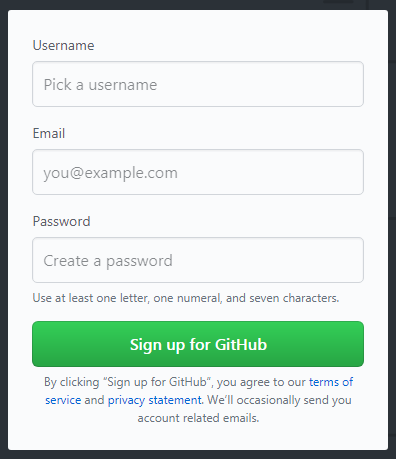
Task: Click the Username label
Action: (x=63, y=45)
